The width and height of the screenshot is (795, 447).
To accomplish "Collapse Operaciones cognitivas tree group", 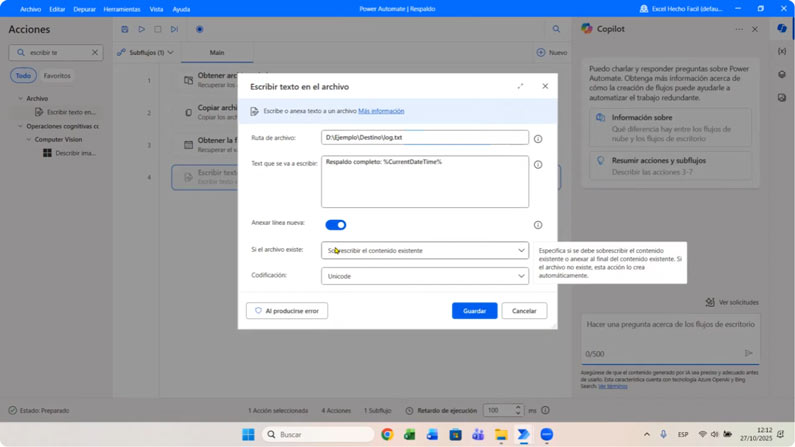I will click(x=21, y=126).
